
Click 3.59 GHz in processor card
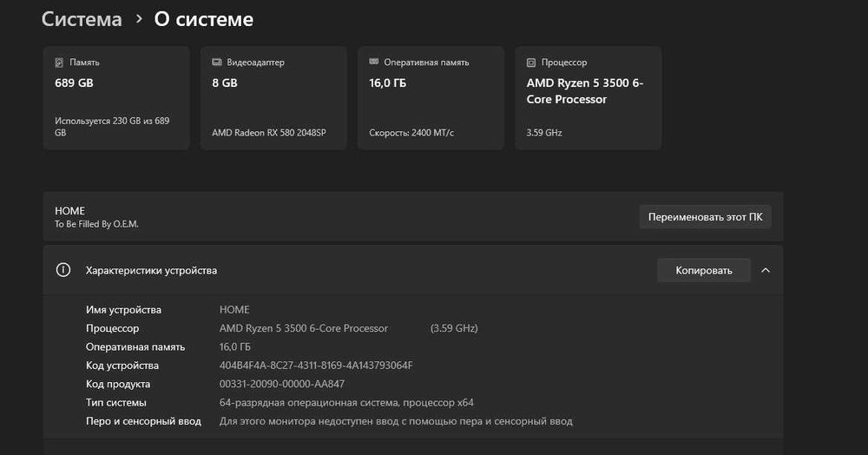coord(544,133)
